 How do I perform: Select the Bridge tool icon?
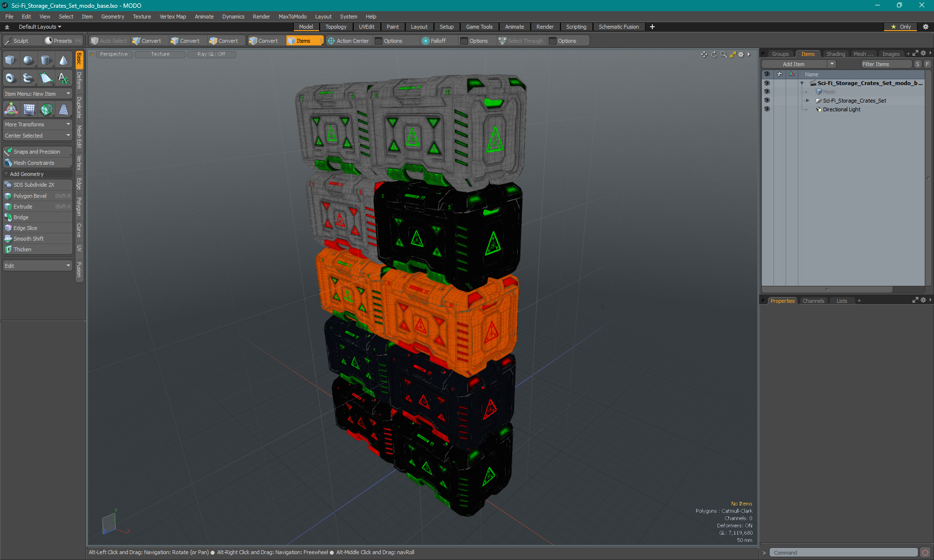pyautogui.click(x=8, y=217)
